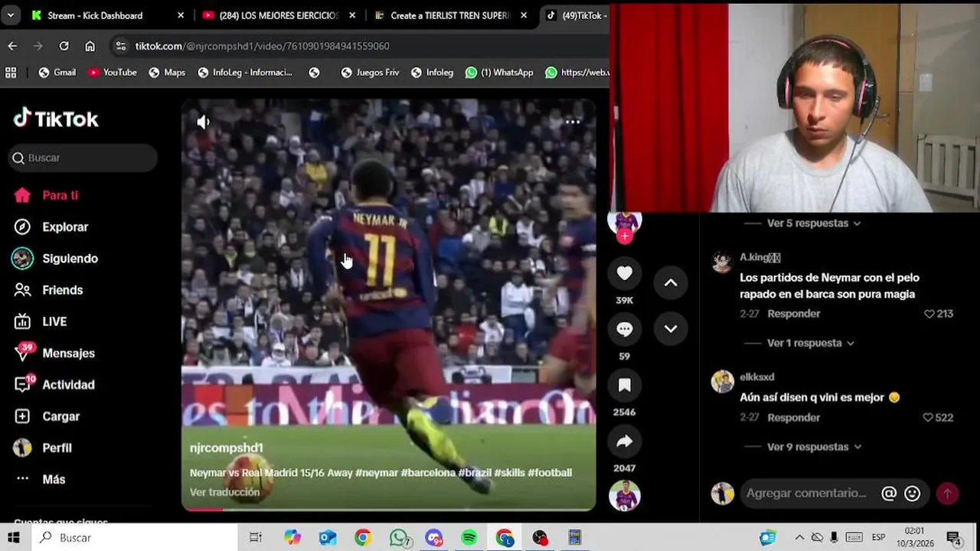Switch to LOS MEJORES EJERCICIOS YouTube tab

[279, 15]
